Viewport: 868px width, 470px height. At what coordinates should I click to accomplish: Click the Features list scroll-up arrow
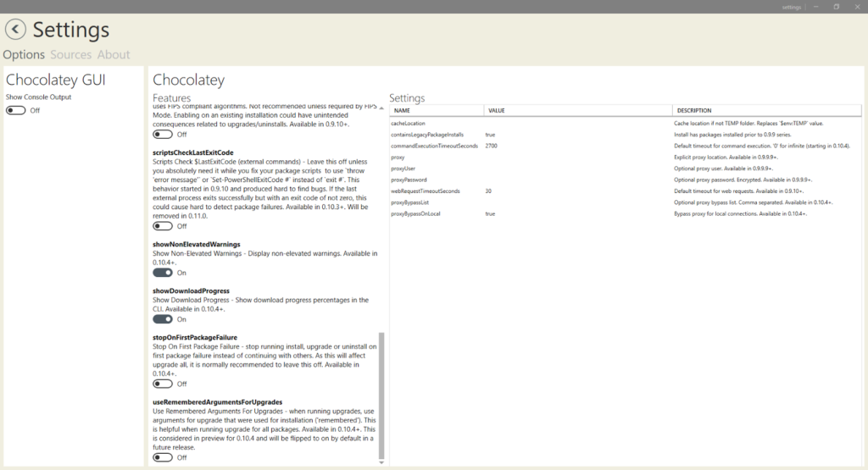[381, 108]
